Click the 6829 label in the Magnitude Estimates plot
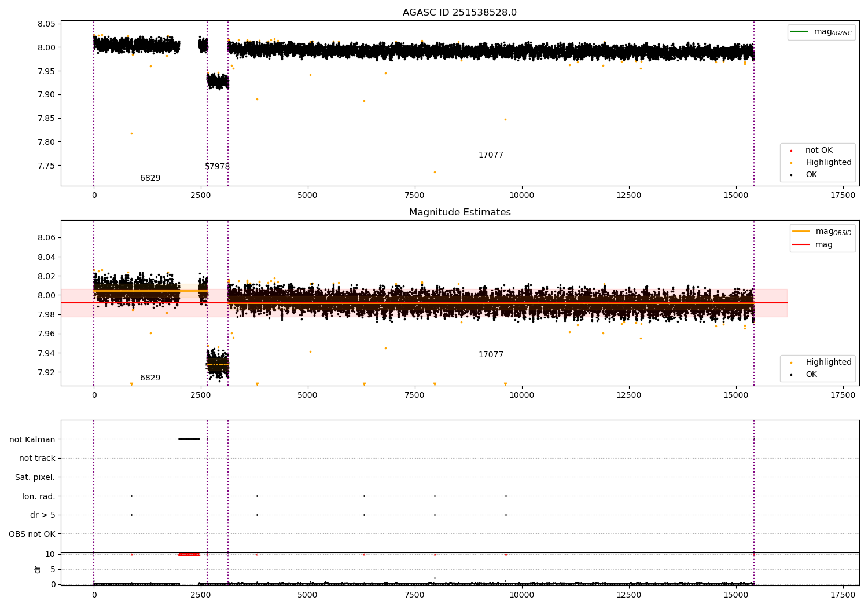This screenshot has width=868, height=608. [x=150, y=378]
